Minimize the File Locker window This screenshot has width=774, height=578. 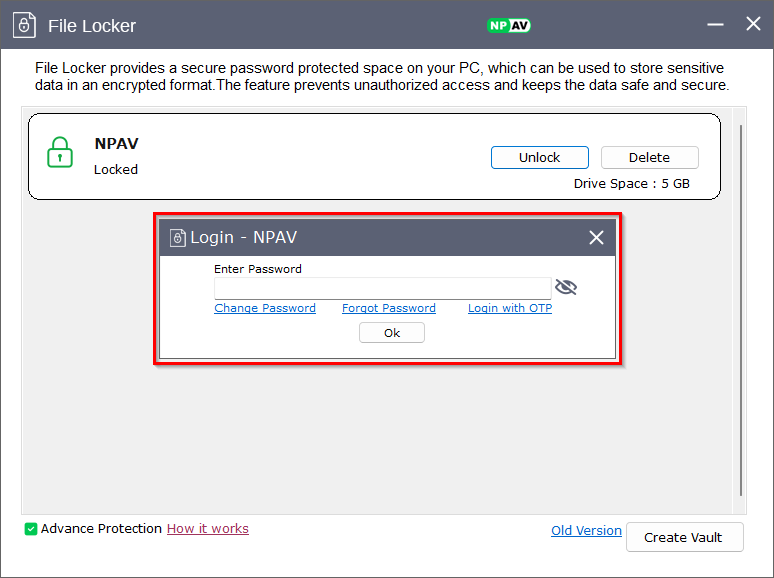click(x=714, y=25)
